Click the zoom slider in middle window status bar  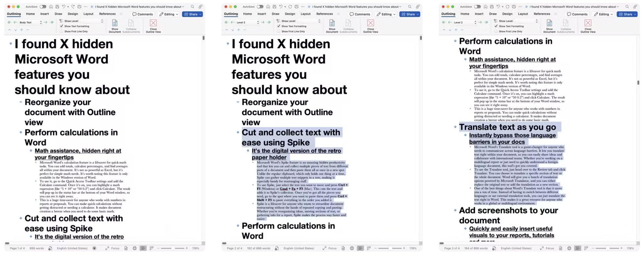(390, 248)
